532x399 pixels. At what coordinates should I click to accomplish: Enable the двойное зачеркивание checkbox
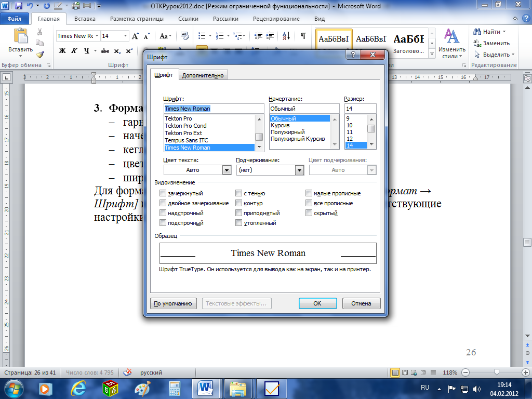click(163, 203)
